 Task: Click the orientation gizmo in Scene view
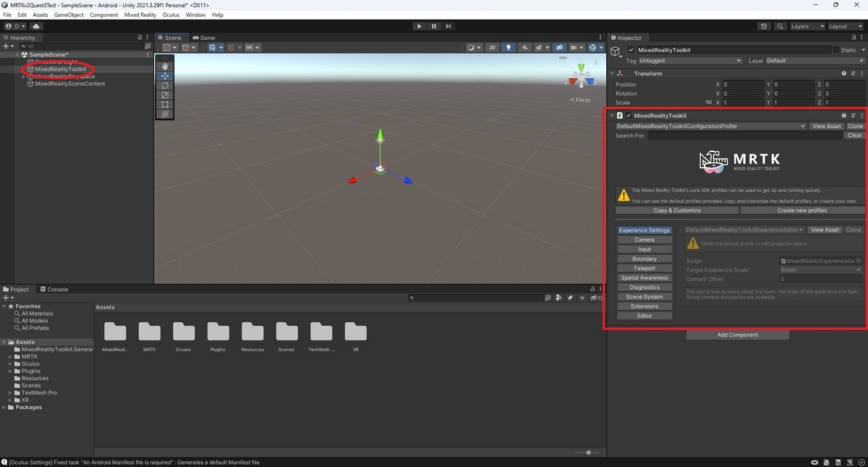point(581,76)
